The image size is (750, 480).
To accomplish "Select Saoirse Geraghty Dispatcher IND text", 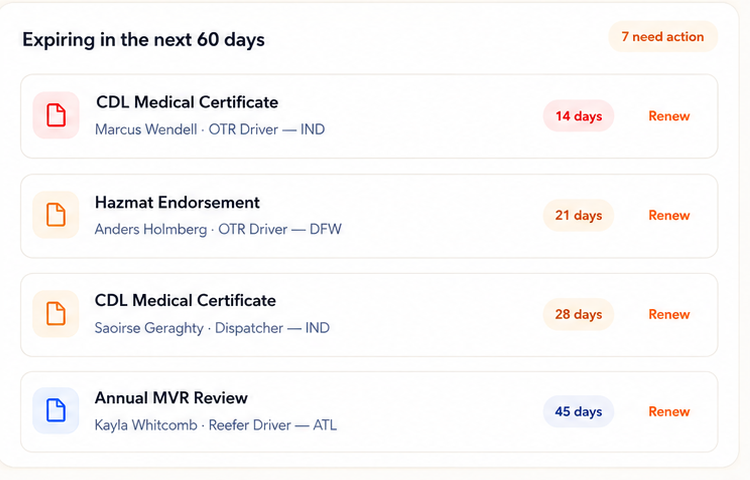I will click(212, 328).
